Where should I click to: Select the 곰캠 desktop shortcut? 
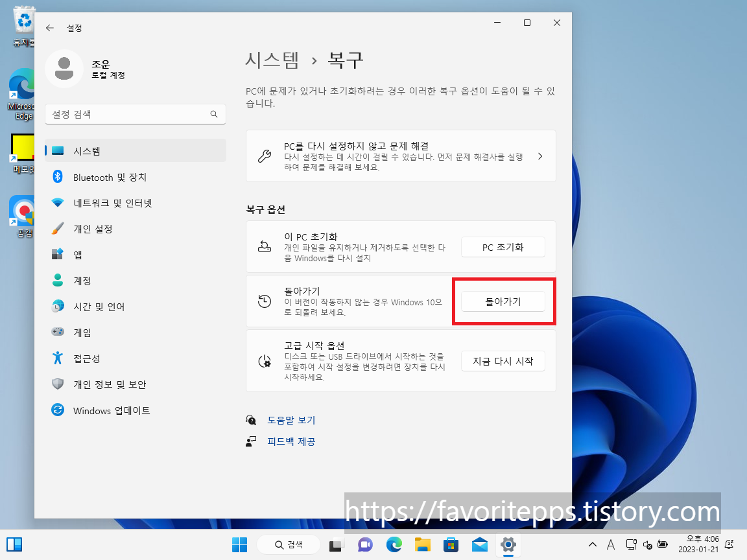[x=23, y=216]
